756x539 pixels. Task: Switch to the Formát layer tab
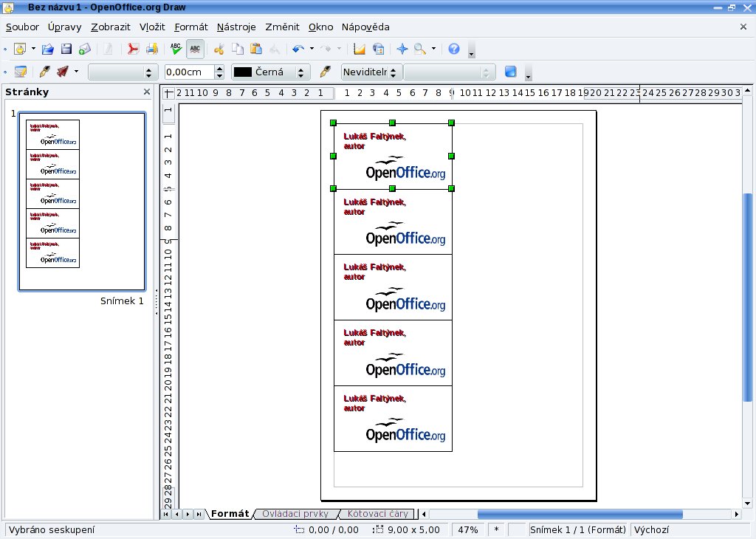click(230, 514)
